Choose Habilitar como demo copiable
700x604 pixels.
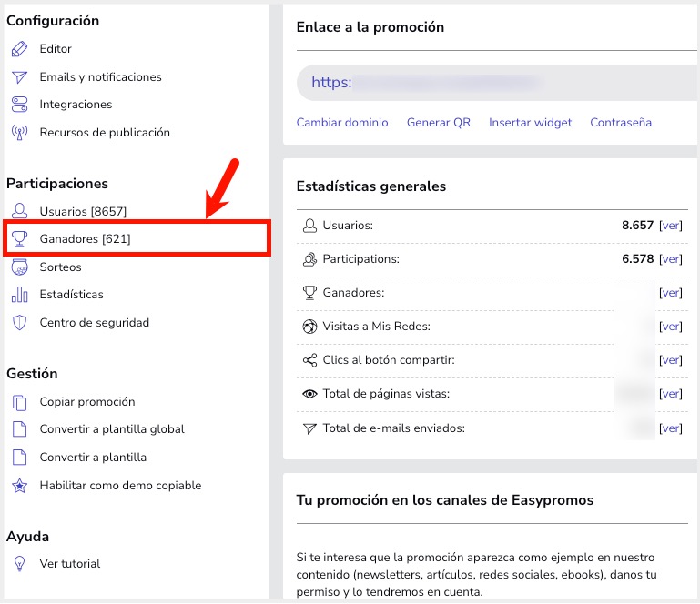click(x=120, y=486)
